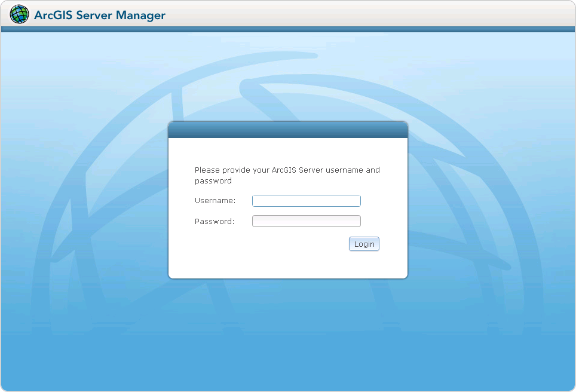This screenshot has width=576, height=392.
Task: Click the Username label
Action: coord(215,200)
